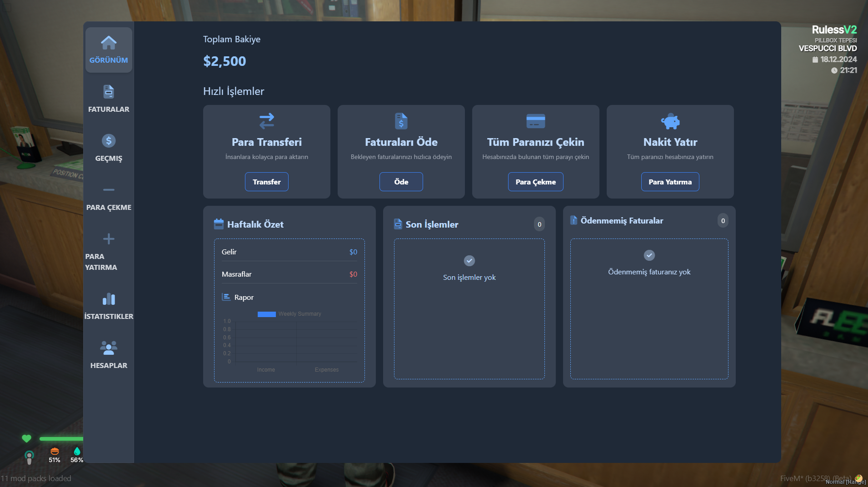Click the calendar icon beside Haftalık Özet
The width and height of the screenshot is (868, 487).
pos(219,224)
